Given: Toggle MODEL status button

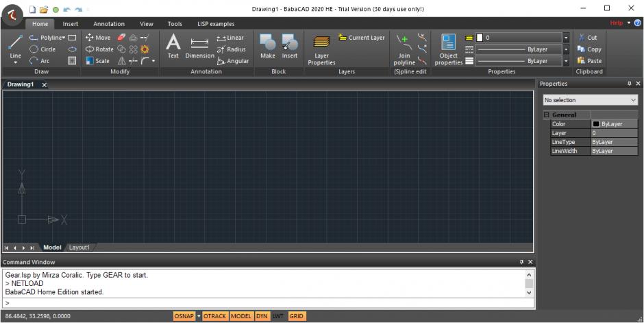Looking at the screenshot, I should click(240, 316).
